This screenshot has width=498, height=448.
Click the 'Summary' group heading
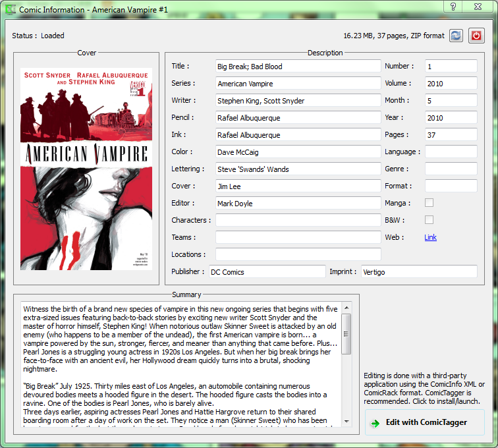pos(186,294)
